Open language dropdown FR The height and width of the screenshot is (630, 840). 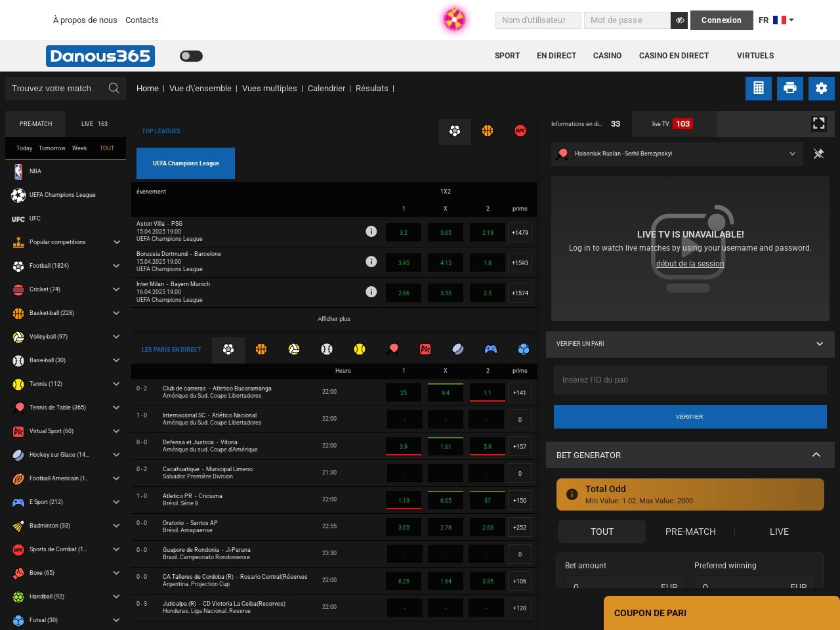point(776,20)
